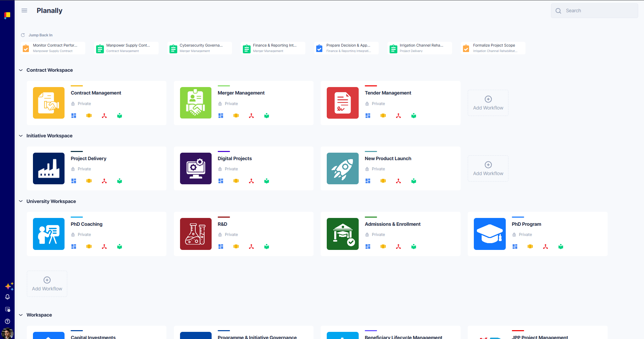
Task: Click the Digital Projects title
Action: (235, 158)
